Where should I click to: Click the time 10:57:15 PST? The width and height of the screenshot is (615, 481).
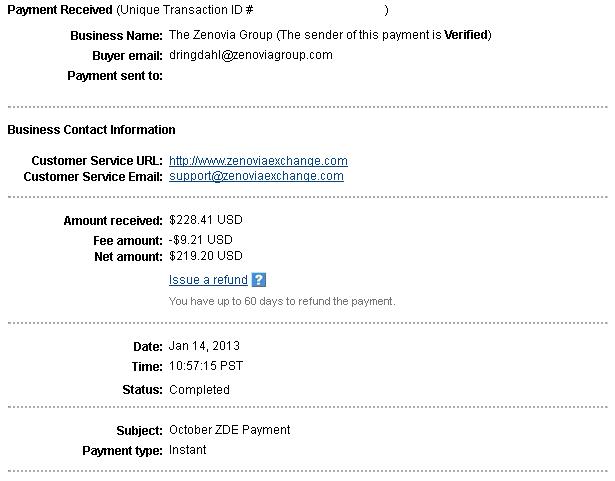tap(206, 366)
